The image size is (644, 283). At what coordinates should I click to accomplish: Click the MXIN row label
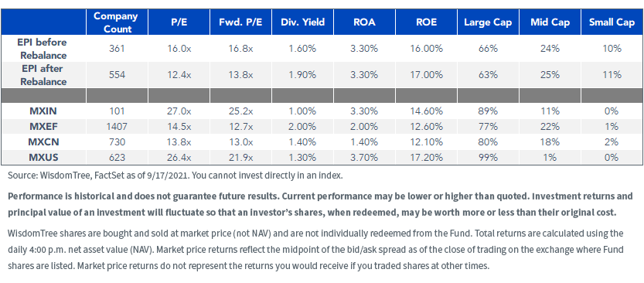[x=43, y=111]
